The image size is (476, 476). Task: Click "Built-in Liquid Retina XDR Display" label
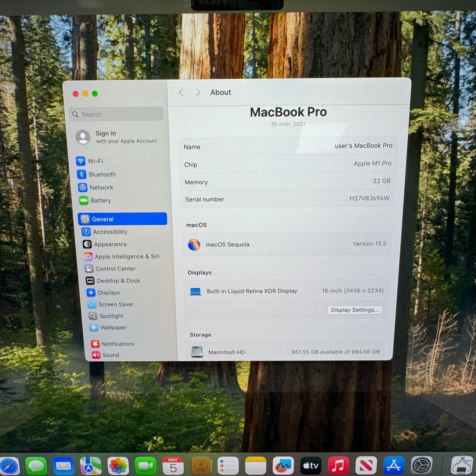click(252, 291)
